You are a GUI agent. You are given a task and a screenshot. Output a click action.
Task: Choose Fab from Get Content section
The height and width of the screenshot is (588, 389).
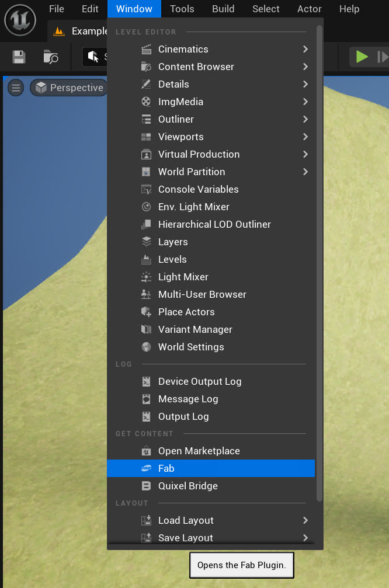click(211, 468)
